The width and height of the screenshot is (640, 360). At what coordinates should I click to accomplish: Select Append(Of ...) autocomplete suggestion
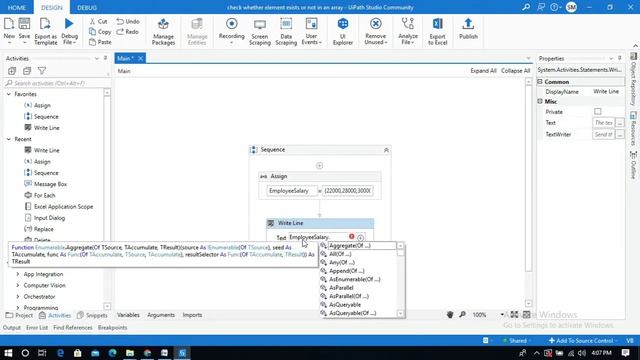[347, 271]
